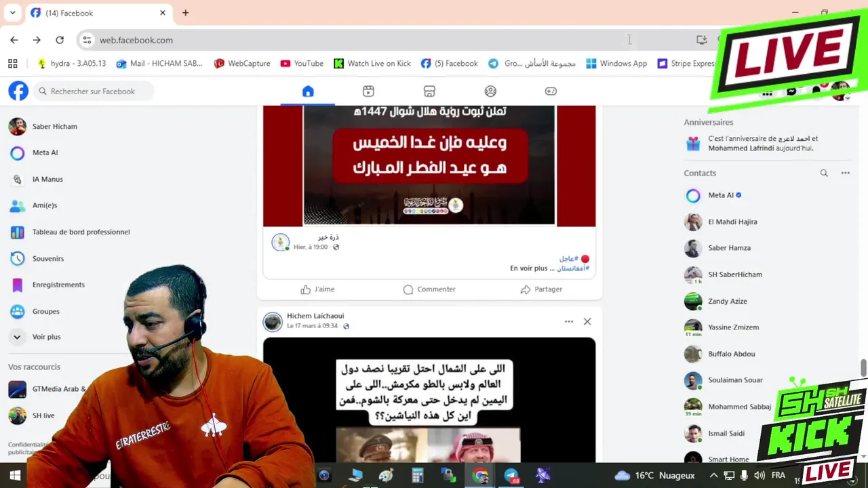868x488 pixels.
Task: Open Hichem Laichaoui profile from post
Action: [315, 316]
